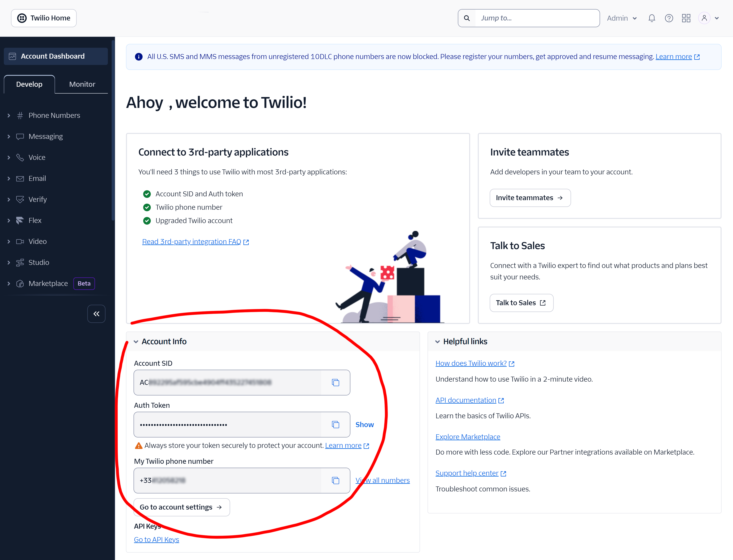The width and height of the screenshot is (733, 560).
Task: Open the help question mark icon
Action: 669,18
